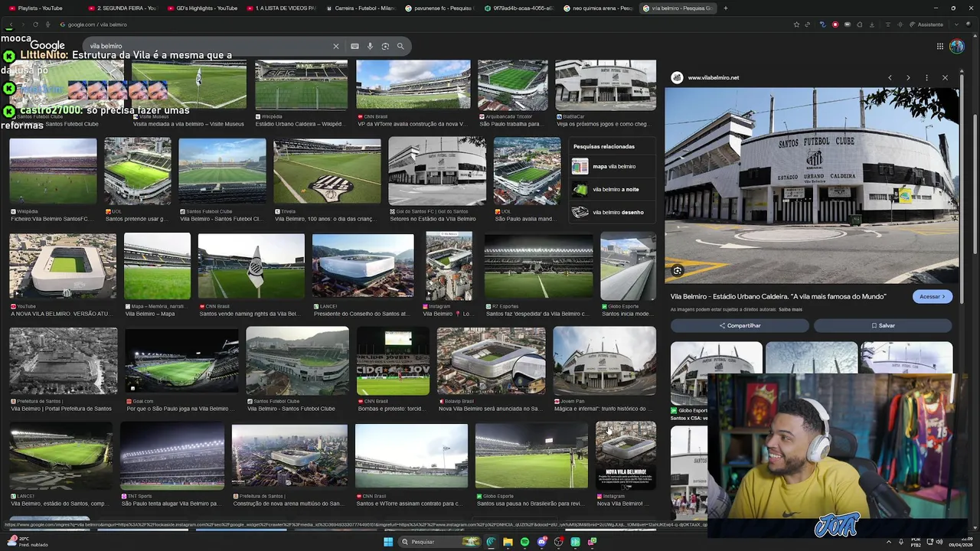Search inside image with Lens overlay icon

pos(678,271)
